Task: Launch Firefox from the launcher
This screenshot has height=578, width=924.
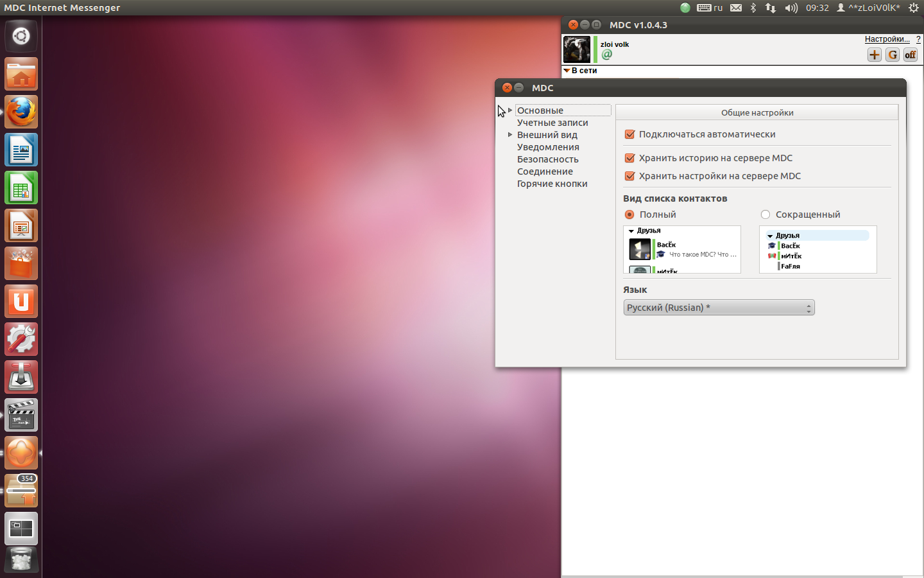Action: [x=21, y=112]
